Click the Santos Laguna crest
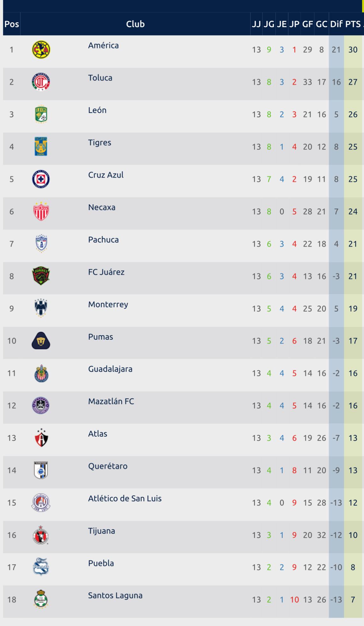Screen dimensions: 364x626 point(41,600)
